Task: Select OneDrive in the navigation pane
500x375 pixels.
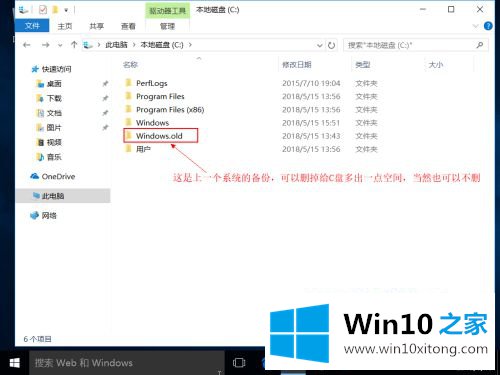Action: click(58, 176)
